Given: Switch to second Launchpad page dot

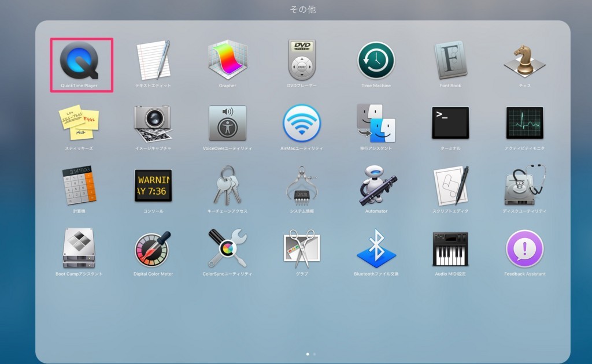Looking at the screenshot, I should coord(314,354).
